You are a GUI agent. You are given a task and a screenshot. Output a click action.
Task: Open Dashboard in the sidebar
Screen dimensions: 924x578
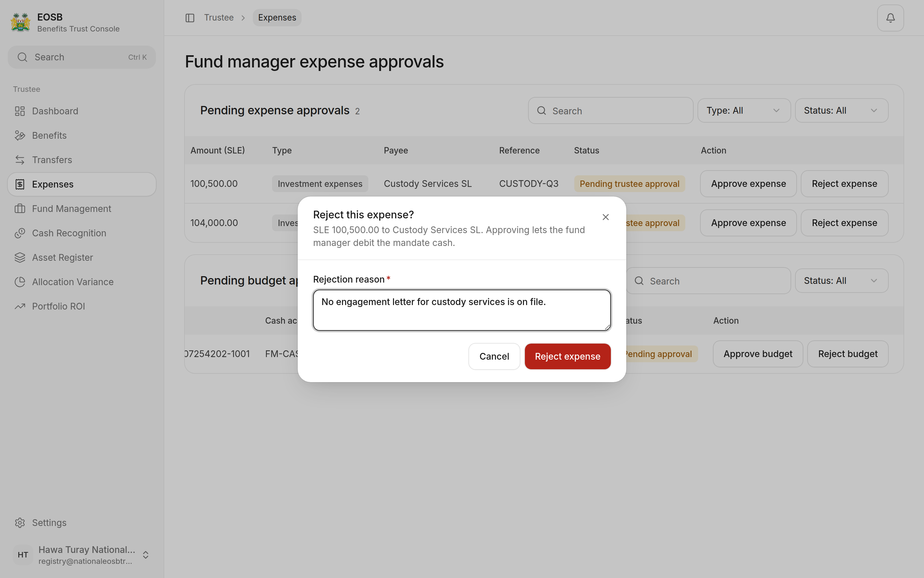click(82, 111)
